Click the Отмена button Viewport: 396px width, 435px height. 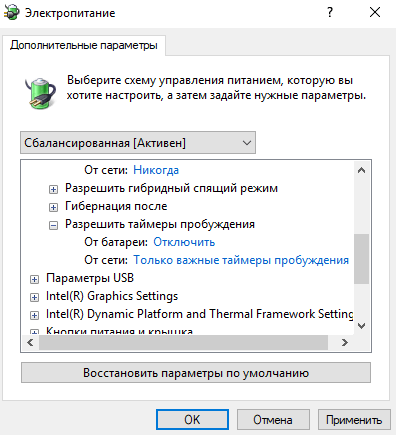coord(273,420)
